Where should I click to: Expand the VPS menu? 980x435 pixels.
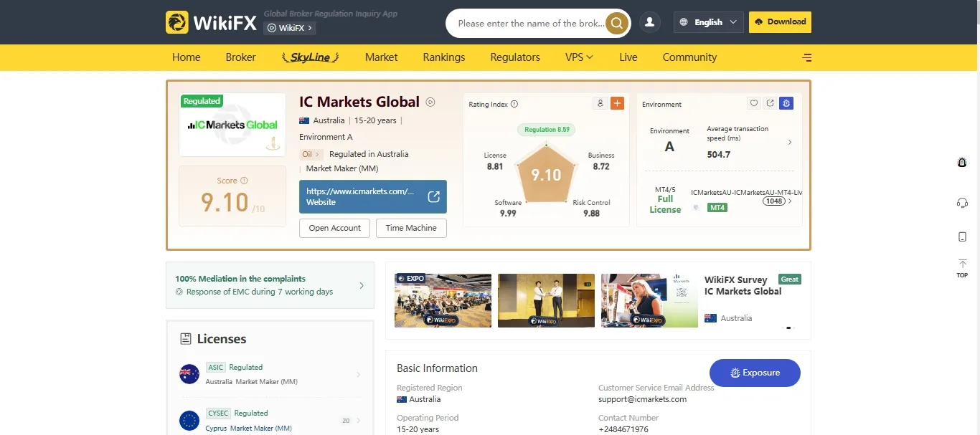click(579, 57)
